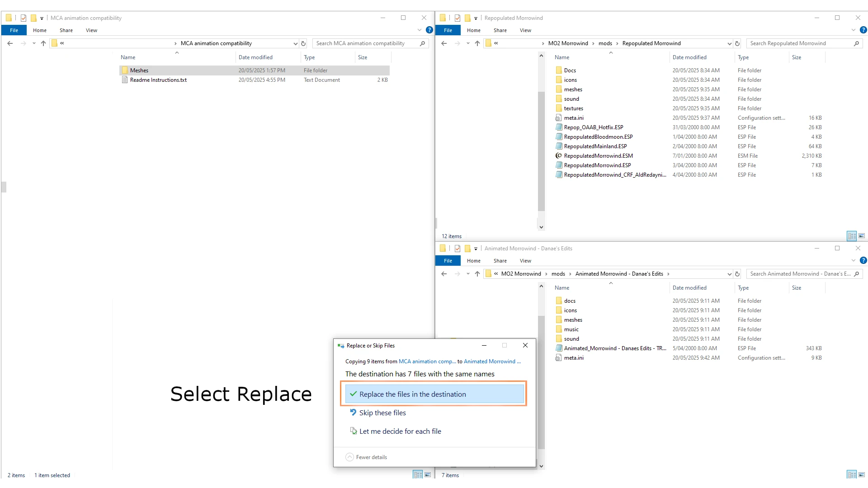Viewport: 868px width, 488px height.
Task: Open address history dropdown in Animated Morrowind window
Action: pyautogui.click(x=729, y=274)
